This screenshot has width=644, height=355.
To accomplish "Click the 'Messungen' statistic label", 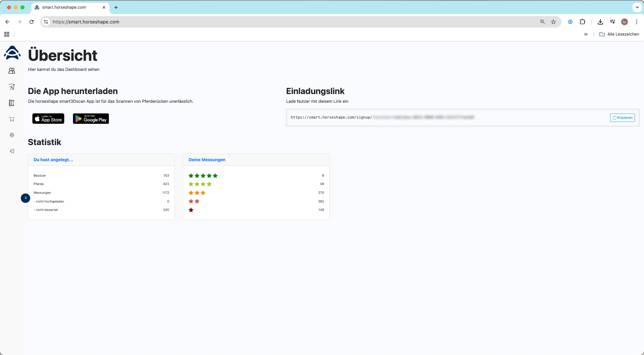I will coord(42,193).
